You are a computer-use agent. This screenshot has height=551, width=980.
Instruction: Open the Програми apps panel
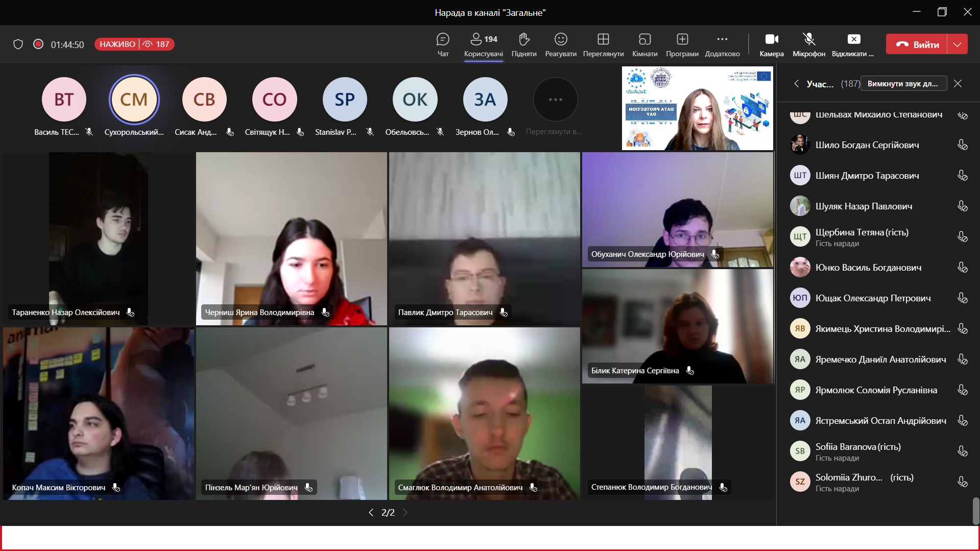pyautogui.click(x=682, y=44)
